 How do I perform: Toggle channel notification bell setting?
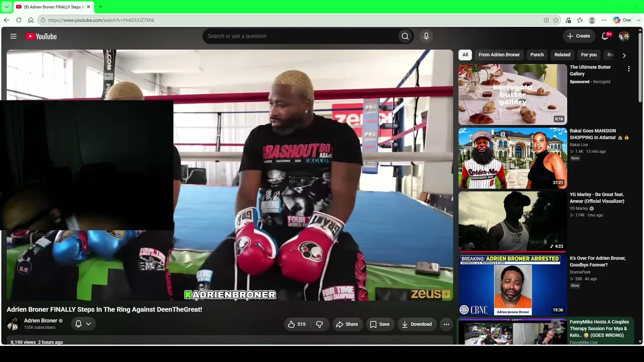(83, 324)
